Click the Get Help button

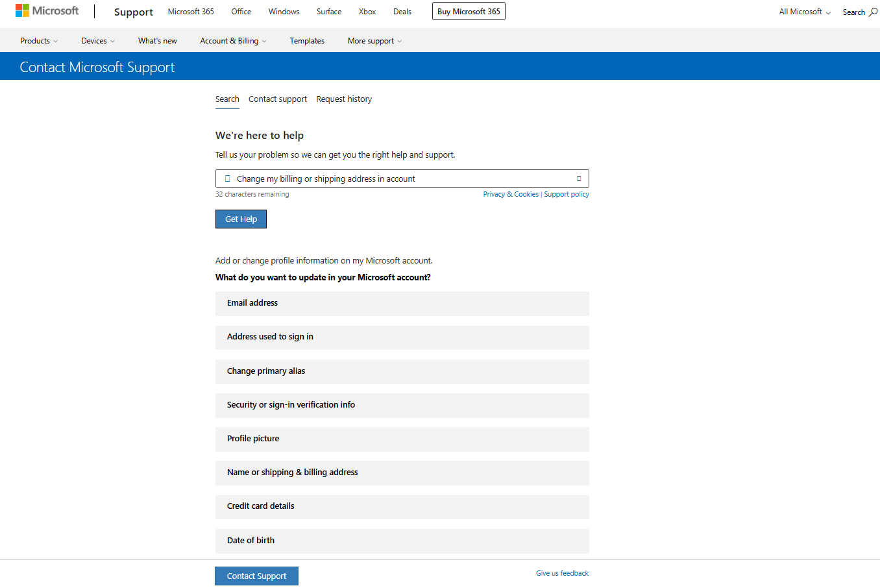point(241,219)
